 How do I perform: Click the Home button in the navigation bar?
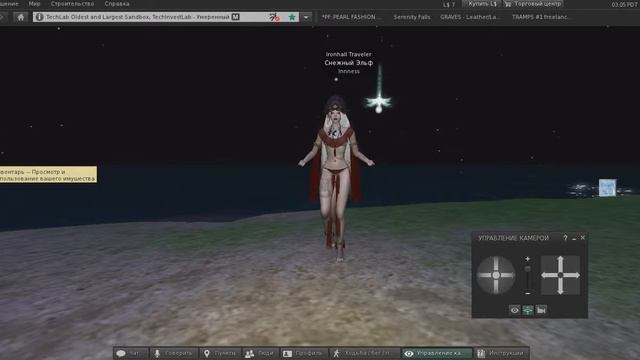pyautogui.click(x=20, y=17)
